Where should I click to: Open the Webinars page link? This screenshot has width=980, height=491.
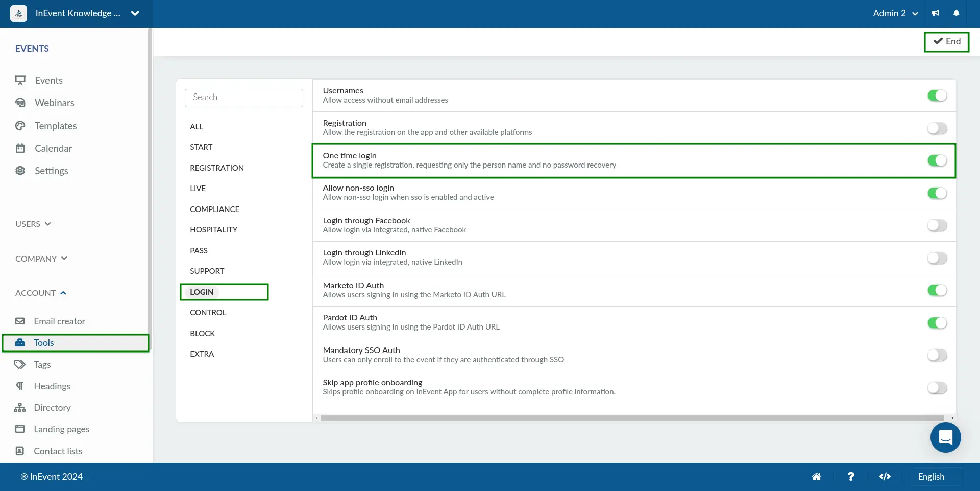pos(55,103)
